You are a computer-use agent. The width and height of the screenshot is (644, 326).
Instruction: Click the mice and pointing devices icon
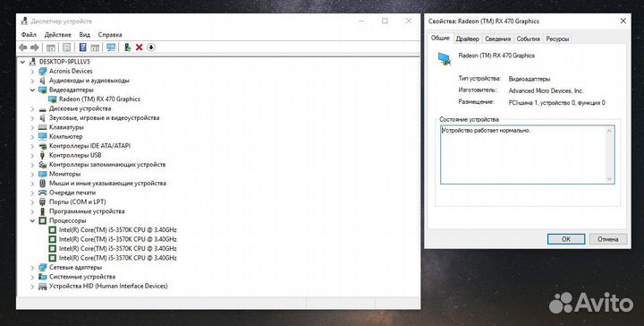[x=42, y=184]
